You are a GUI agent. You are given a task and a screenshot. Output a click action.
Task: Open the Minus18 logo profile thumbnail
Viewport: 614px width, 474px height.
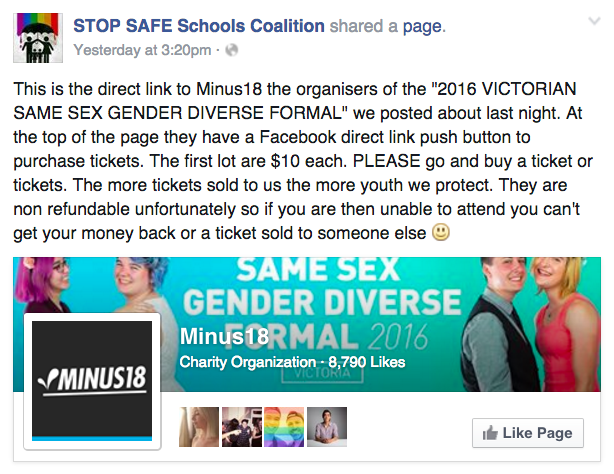pos(92,381)
